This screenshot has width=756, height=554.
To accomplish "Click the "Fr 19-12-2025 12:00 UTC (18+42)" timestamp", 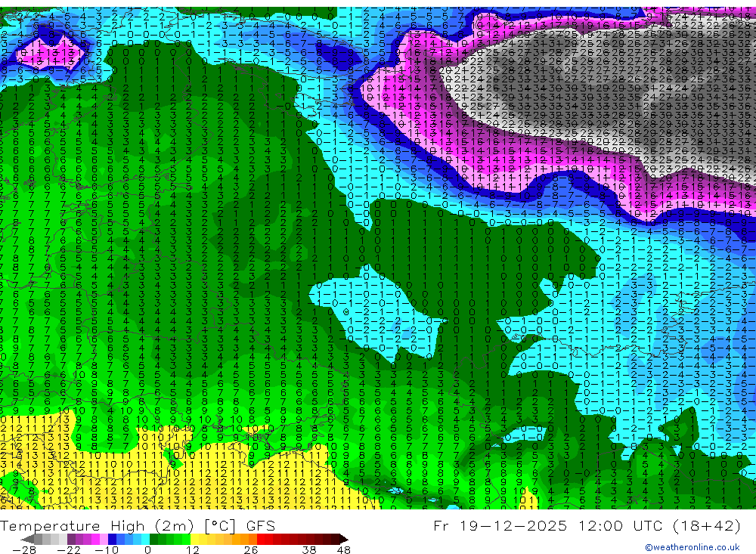I will tap(587, 525).
